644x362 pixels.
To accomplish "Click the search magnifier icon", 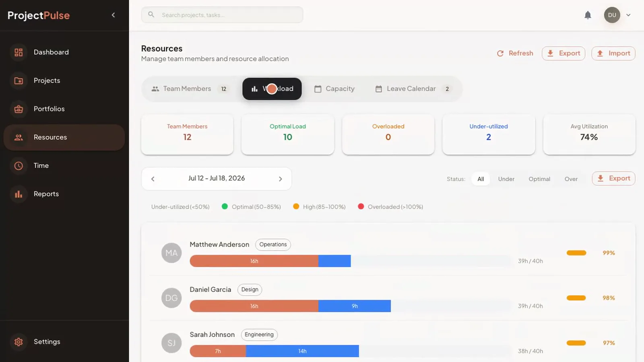I will [x=151, y=14].
